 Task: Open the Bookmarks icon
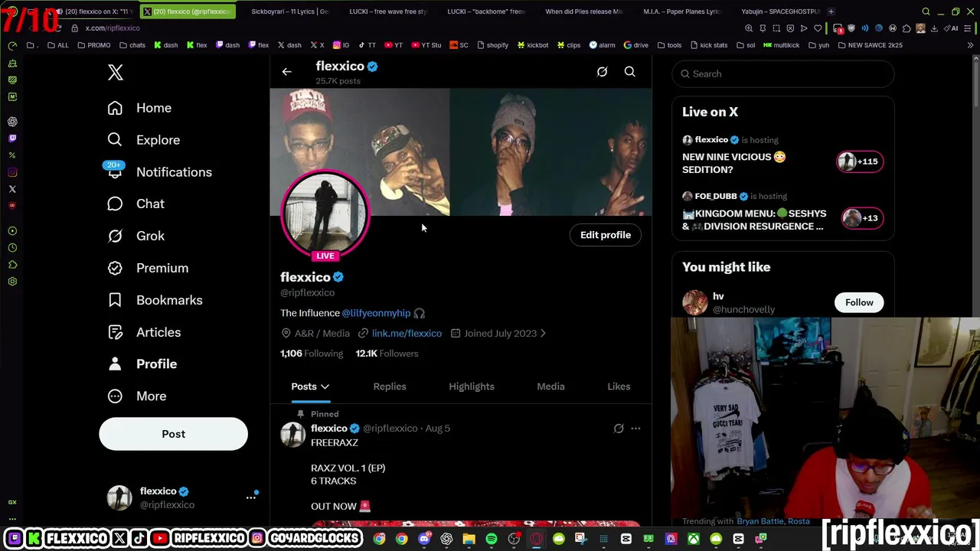click(115, 300)
